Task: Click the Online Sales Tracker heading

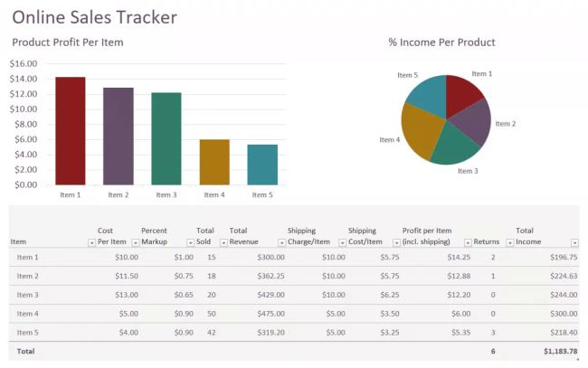Action: coord(94,17)
